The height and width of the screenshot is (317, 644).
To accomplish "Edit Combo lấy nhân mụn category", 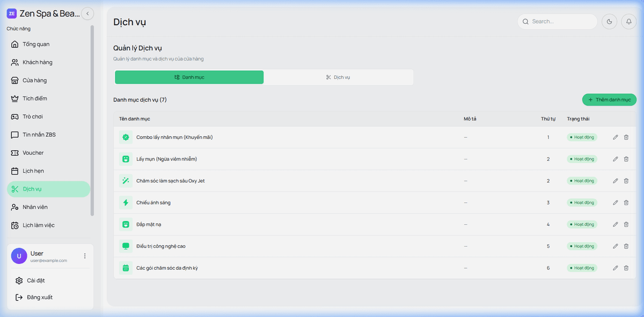I will [x=616, y=137].
